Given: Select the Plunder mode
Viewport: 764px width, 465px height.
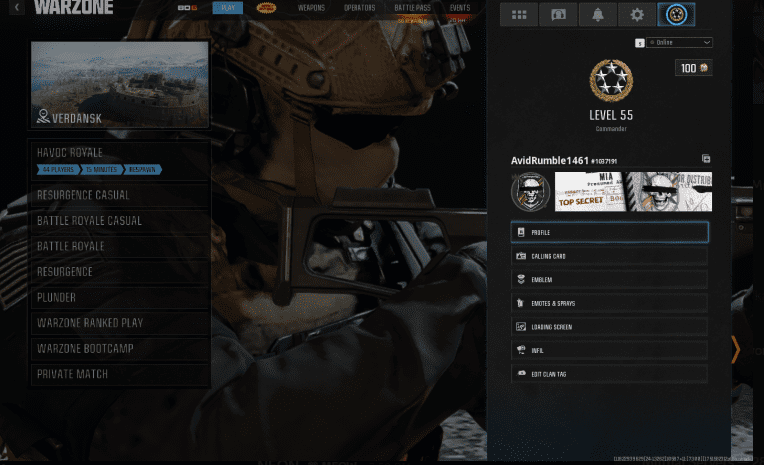Looking at the screenshot, I should point(120,297).
